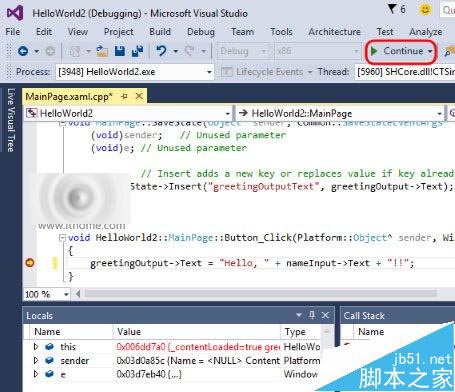Navigate backward with the blue arrow button
The height and width of the screenshot is (392, 455).
pyautogui.click(x=23, y=51)
